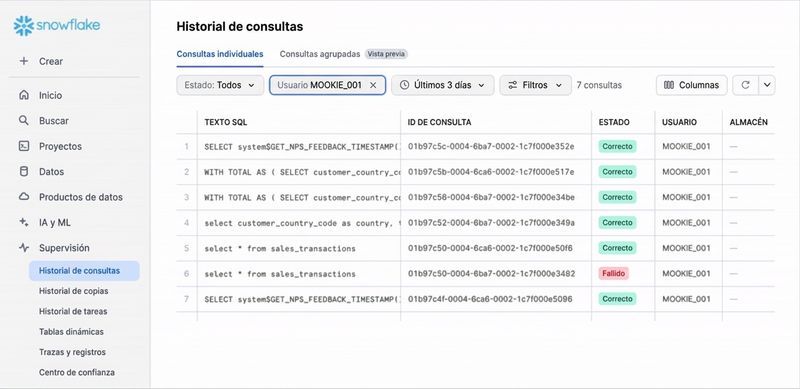Viewport: 800px width, 389px height.
Task: Click the Proyectos terminal icon
Action: tap(23, 146)
